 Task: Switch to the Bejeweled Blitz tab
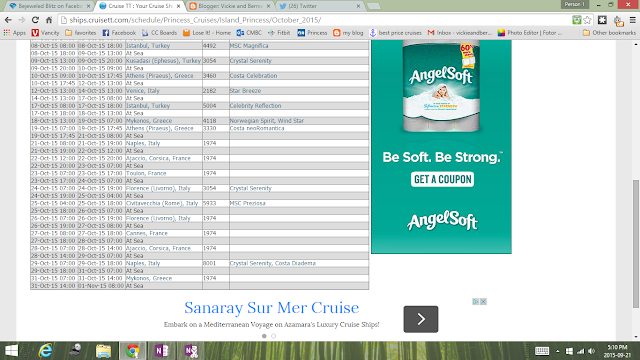(48, 6)
